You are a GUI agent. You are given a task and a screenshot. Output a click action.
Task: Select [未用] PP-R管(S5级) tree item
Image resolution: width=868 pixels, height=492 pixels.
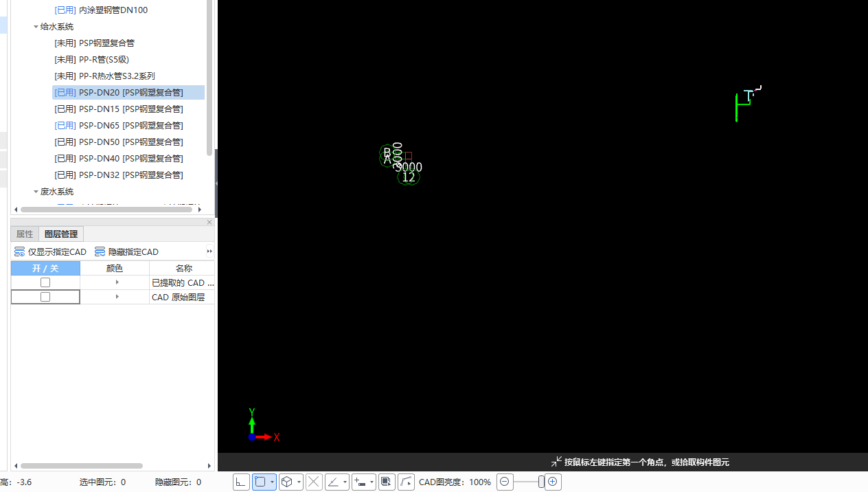(91, 60)
